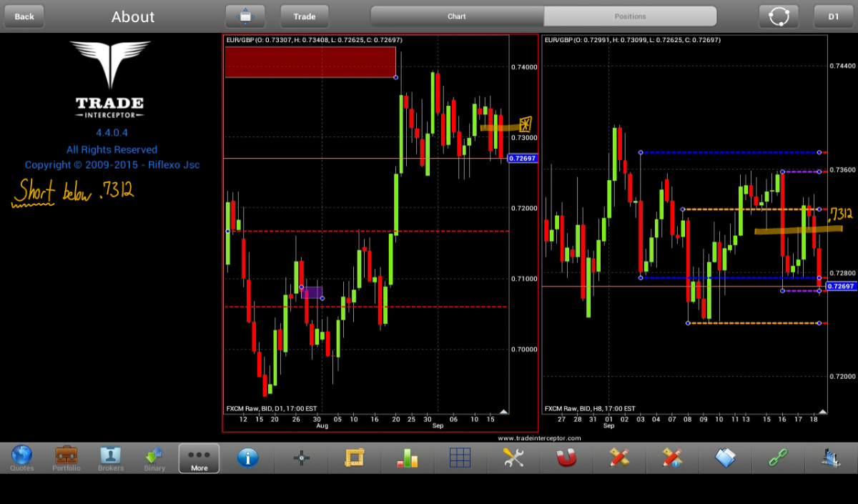This screenshot has width=858, height=504.
Task: Click the Copyright Riflexo Jsc text
Action: point(112,165)
